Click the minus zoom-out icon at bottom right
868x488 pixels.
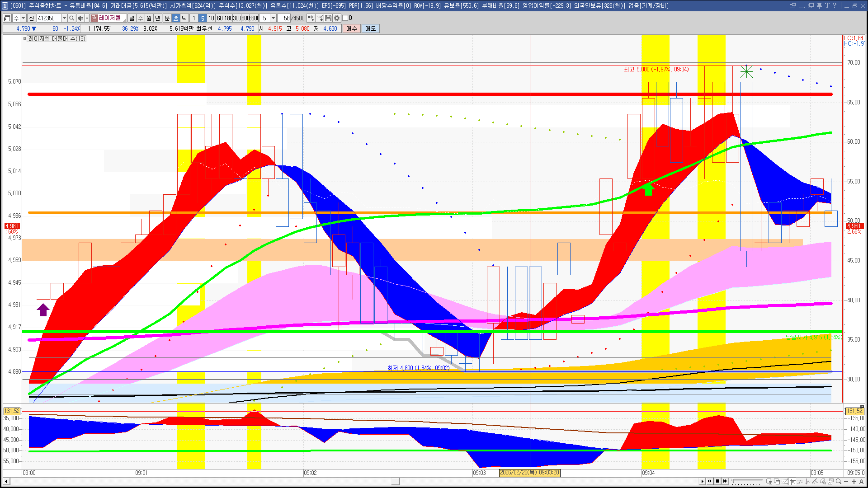click(x=847, y=481)
